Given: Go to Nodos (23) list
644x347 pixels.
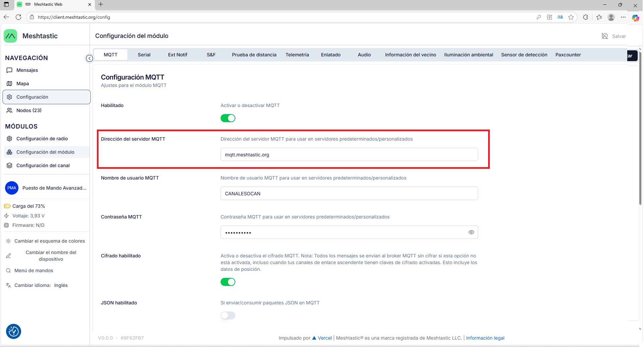Looking at the screenshot, I should click(x=29, y=110).
